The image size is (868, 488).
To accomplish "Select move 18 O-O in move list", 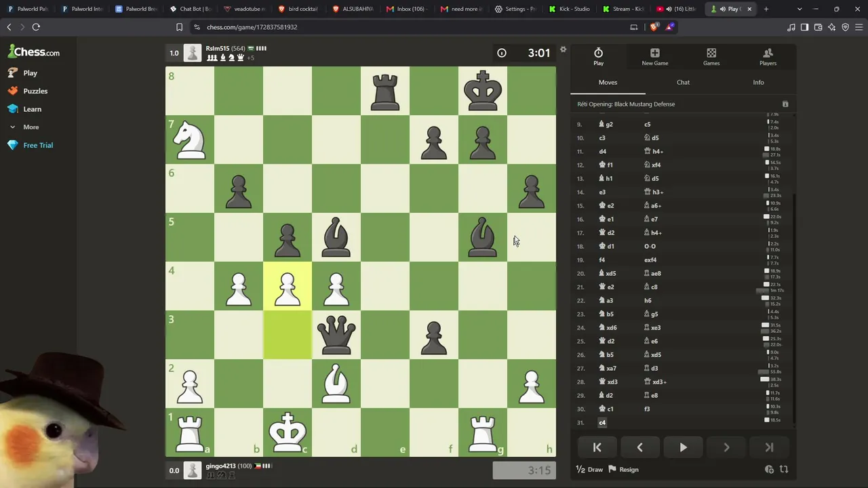I will tap(650, 246).
